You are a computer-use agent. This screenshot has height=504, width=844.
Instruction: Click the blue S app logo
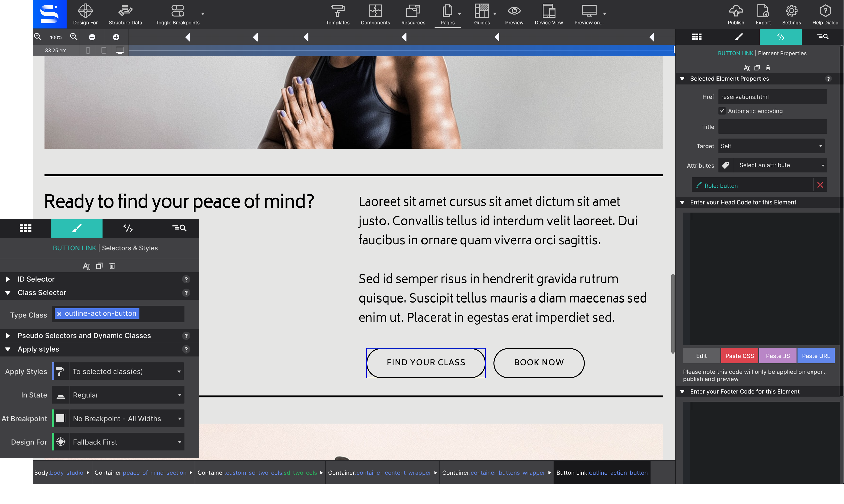pos(50,14)
